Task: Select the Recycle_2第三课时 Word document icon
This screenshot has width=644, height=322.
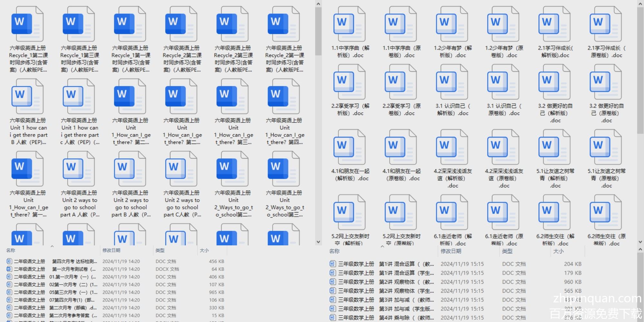Action: pos(232,24)
